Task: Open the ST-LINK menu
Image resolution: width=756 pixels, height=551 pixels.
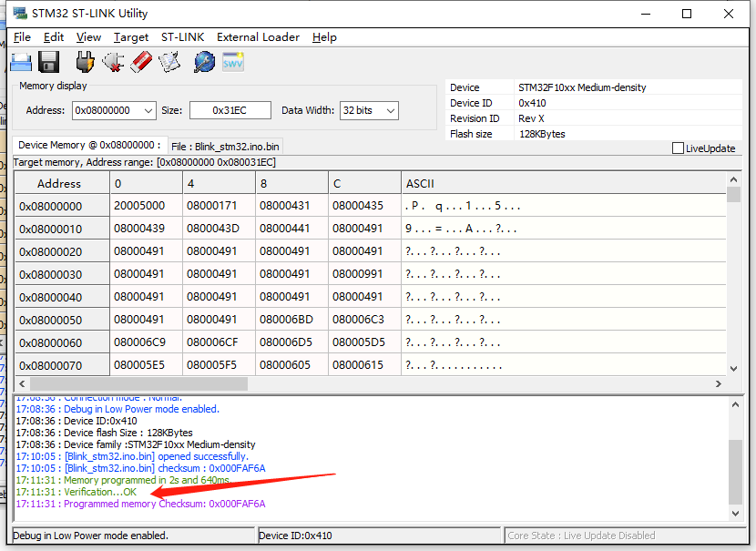Action: point(183,37)
